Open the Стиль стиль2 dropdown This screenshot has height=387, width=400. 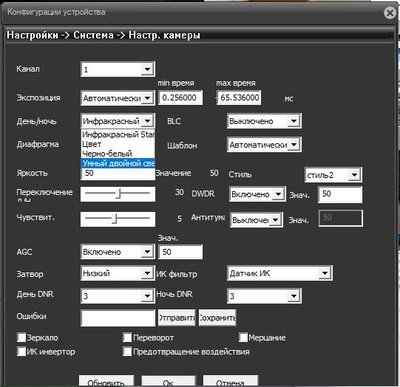coord(333,175)
